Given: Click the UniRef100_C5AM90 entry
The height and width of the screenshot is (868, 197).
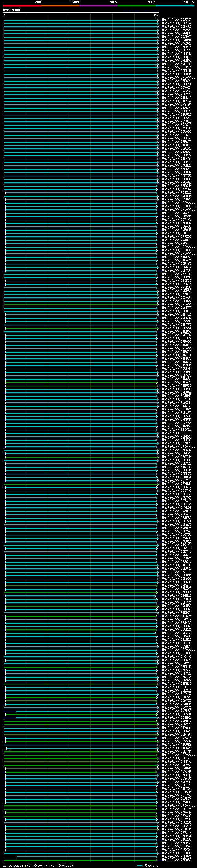Looking at the screenshot, I should pyautogui.click(x=177, y=768).
